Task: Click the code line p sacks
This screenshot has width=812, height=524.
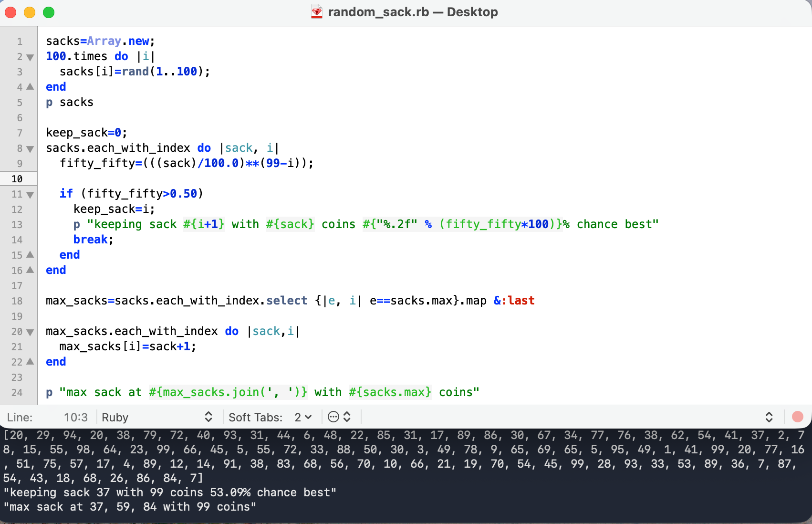Action: [x=70, y=102]
